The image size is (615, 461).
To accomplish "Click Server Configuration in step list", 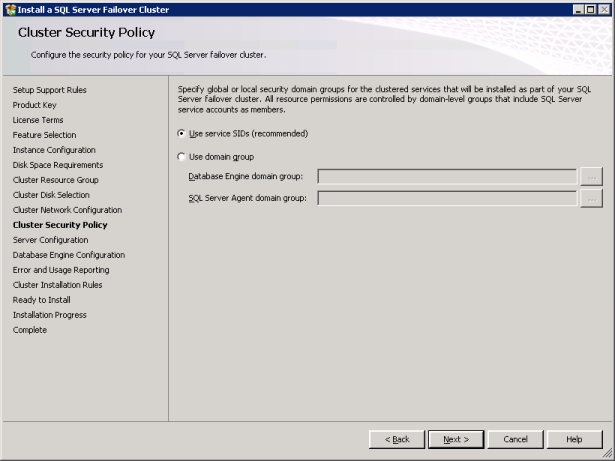I will pyautogui.click(x=50, y=240).
